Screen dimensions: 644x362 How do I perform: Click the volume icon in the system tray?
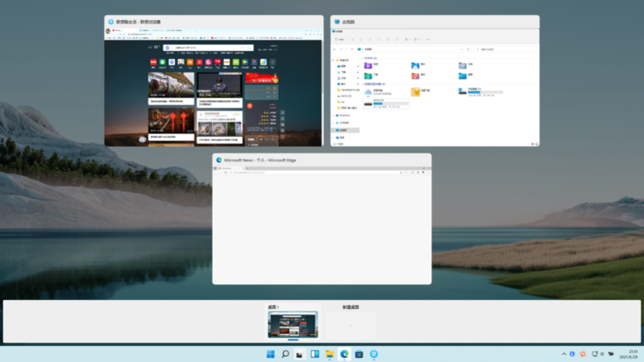[602, 354]
